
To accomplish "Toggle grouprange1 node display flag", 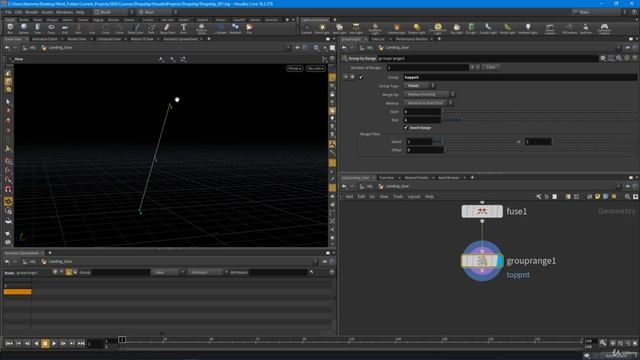I will [x=500, y=261].
